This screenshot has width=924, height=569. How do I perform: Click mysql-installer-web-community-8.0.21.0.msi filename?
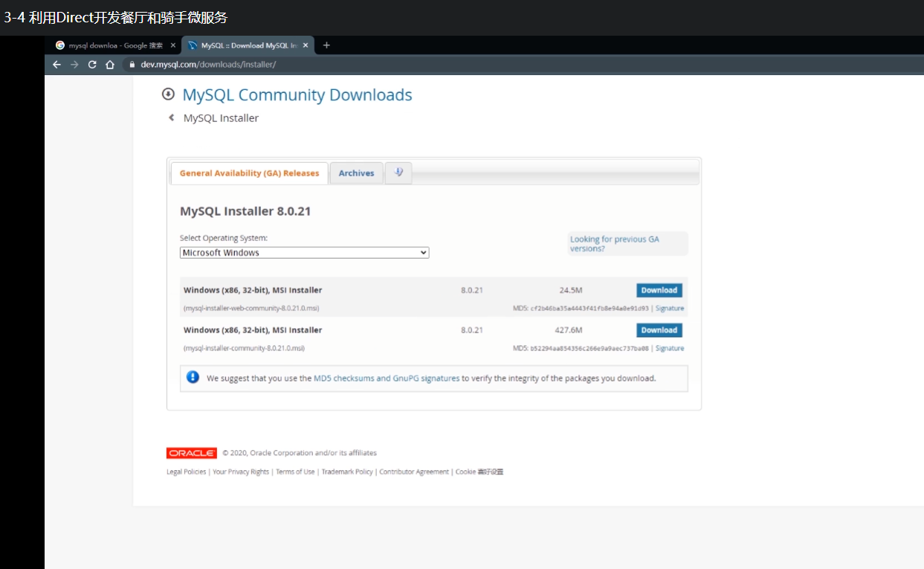251,308
